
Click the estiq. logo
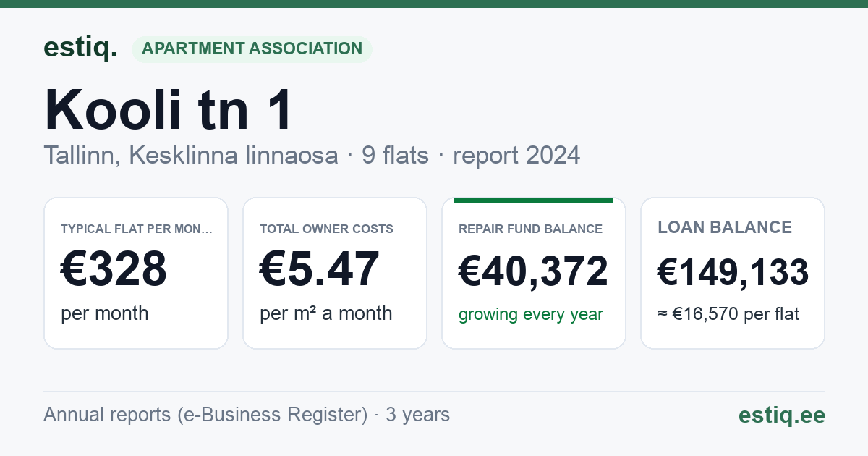(80, 48)
